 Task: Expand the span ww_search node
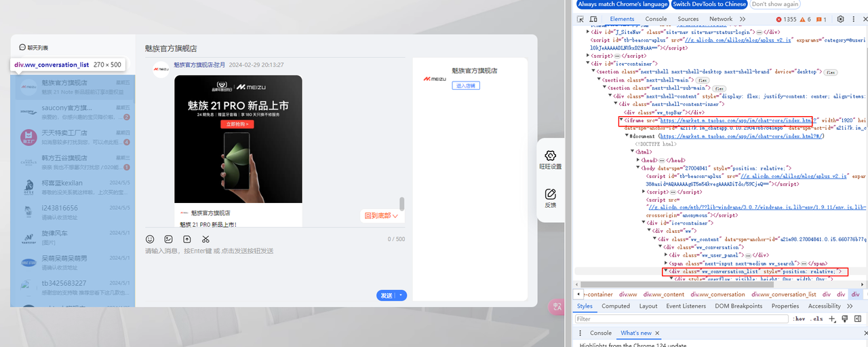coord(665,263)
